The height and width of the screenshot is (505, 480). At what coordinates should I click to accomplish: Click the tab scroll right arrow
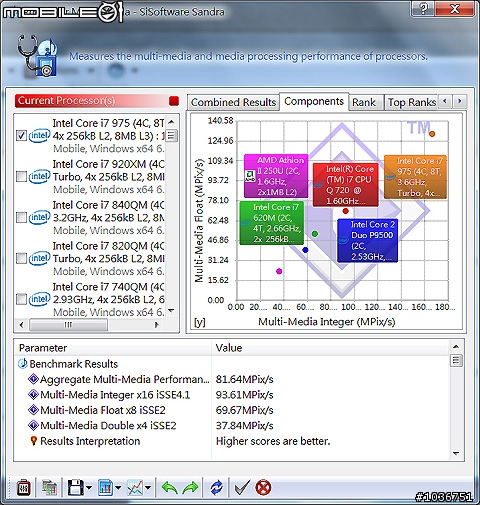[x=460, y=101]
